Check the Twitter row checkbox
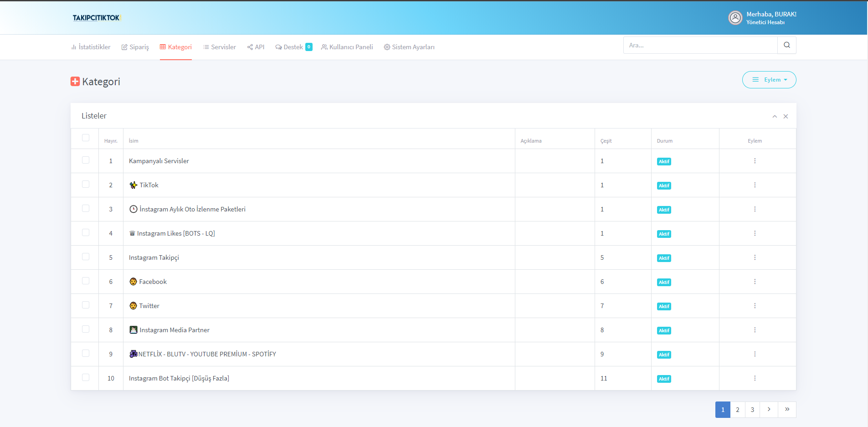 (x=86, y=305)
